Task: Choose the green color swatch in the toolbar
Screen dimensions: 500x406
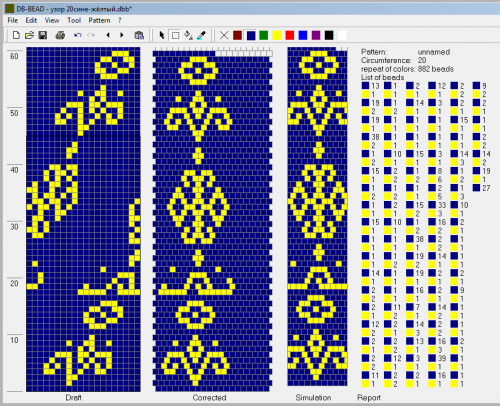Action: coord(264,35)
